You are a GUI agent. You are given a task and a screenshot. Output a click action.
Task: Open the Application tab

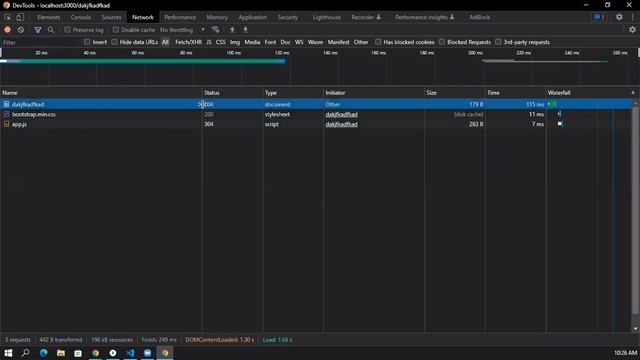253,17
